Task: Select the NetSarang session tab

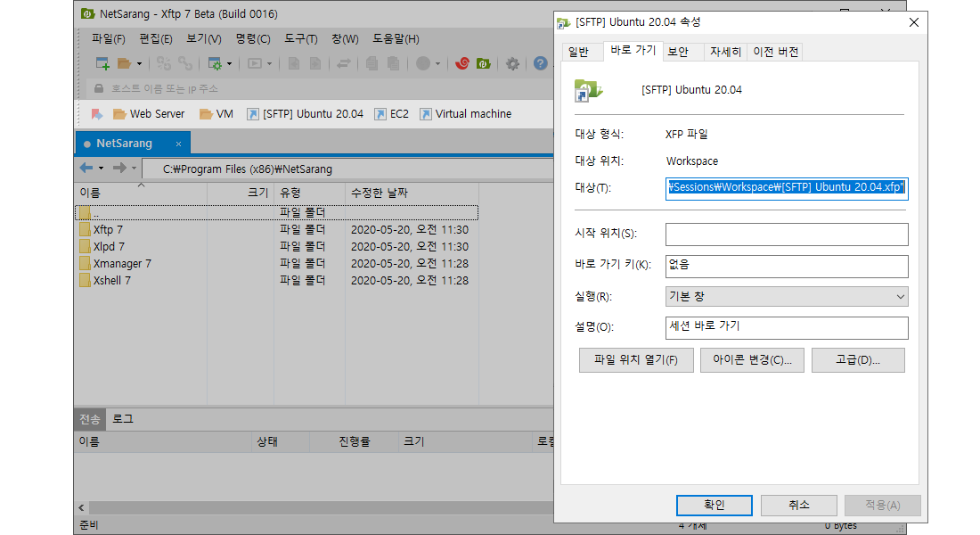Action: pos(133,144)
